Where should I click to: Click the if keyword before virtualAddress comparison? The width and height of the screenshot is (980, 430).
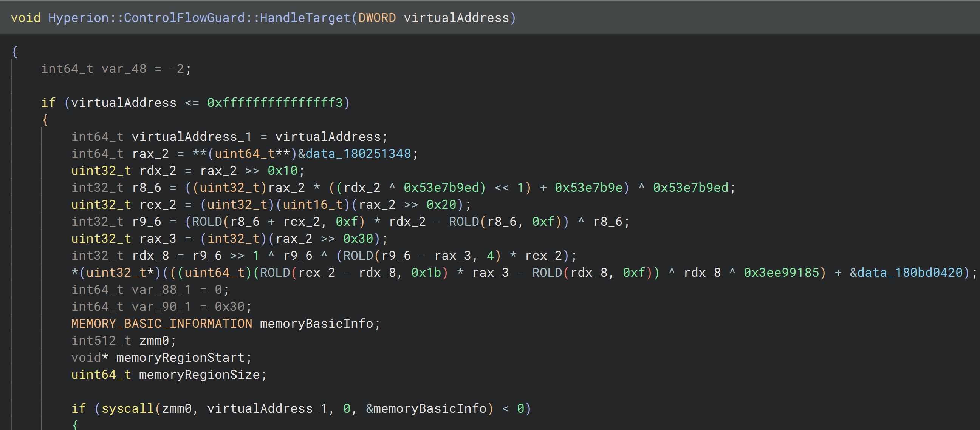[48, 103]
